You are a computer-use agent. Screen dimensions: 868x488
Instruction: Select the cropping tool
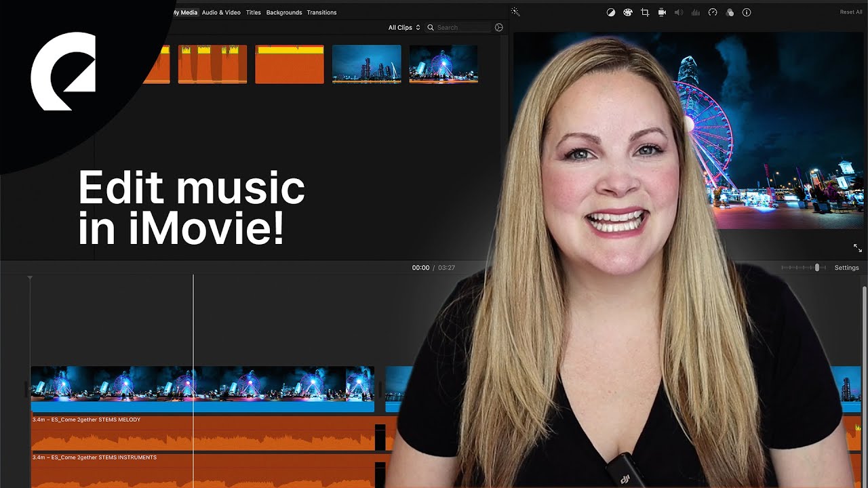tap(645, 12)
